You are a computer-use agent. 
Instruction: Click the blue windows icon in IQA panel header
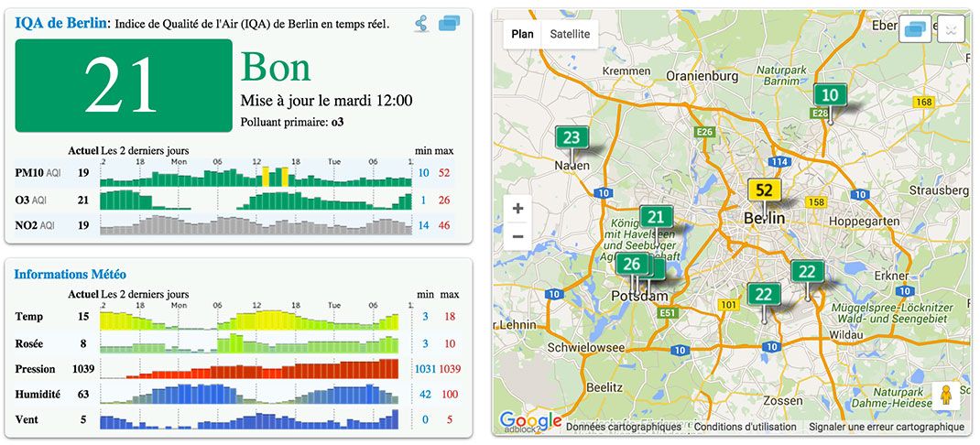tap(449, 24)
